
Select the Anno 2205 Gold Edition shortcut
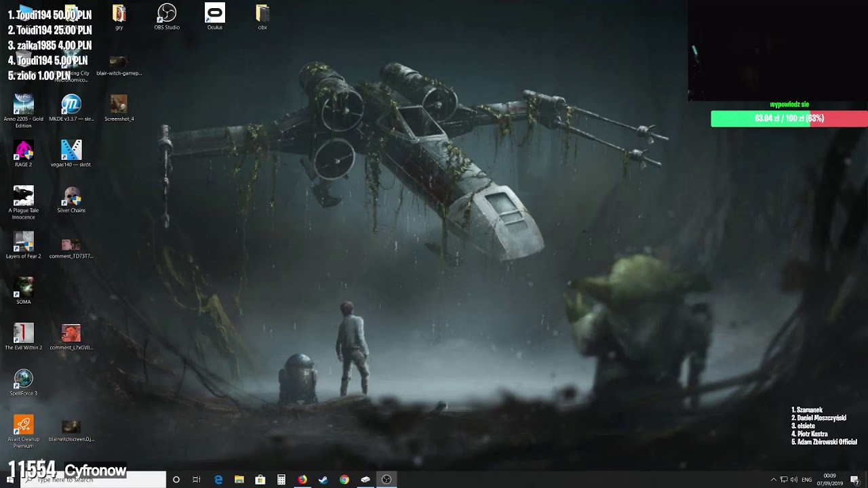tap(24, 111)
